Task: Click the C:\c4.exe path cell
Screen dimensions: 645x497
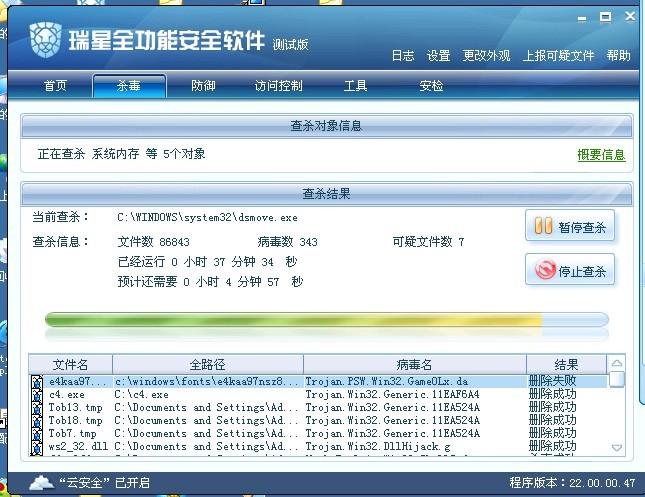Action: coord(142,395)
